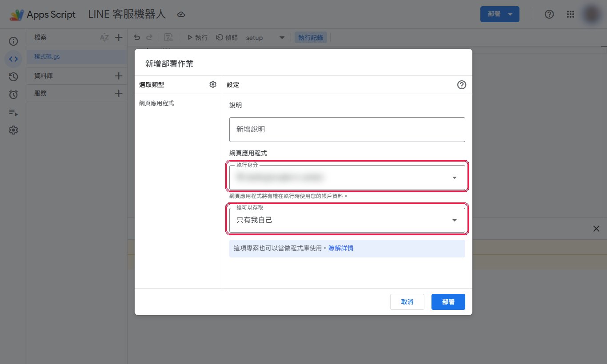607x364 pixels.
Task: Open the 誰可以存取 dropdown
Action: [x=347, y=220]
